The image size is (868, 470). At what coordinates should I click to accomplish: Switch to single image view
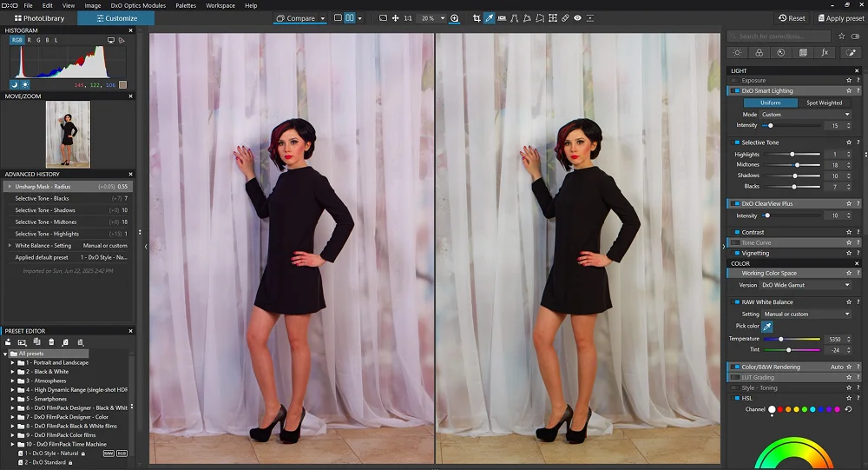tap(338, 17)
